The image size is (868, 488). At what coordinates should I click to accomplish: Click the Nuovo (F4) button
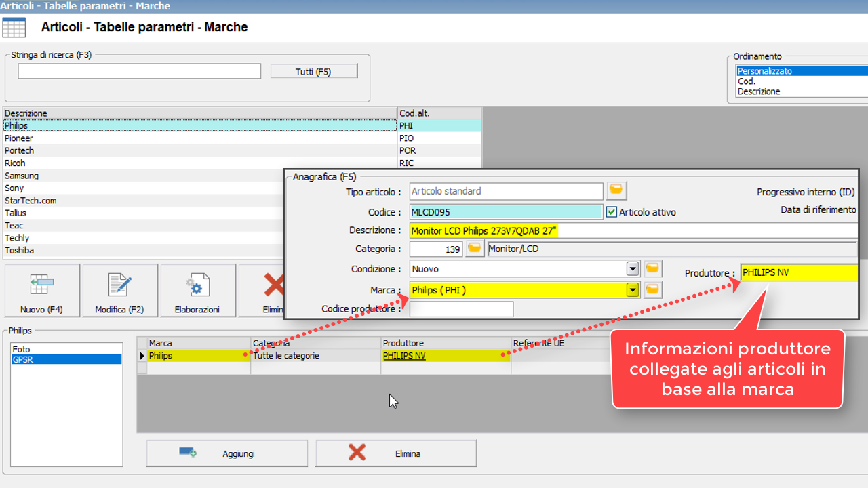(x=41, y=290)
